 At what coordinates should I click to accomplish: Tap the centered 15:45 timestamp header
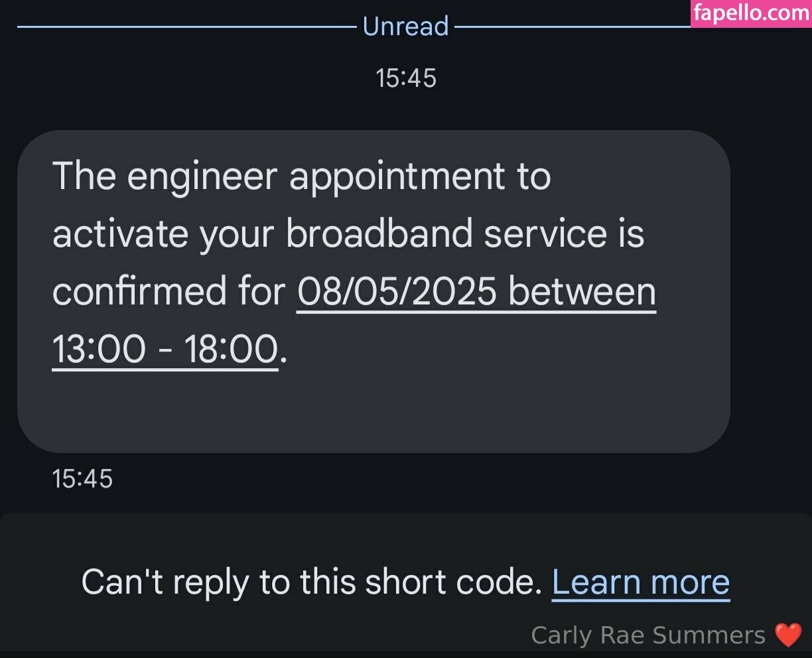click(x=405, y=78)
